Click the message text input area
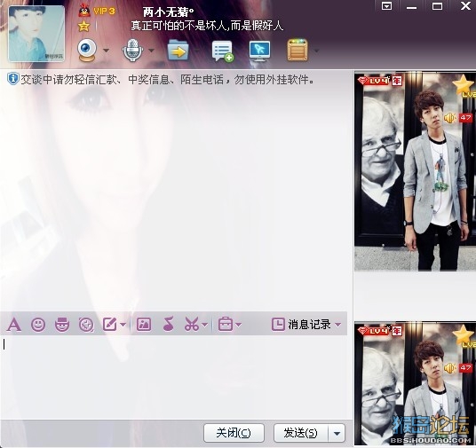The width and height of the screenshot is (476, 448). (175, 377)
